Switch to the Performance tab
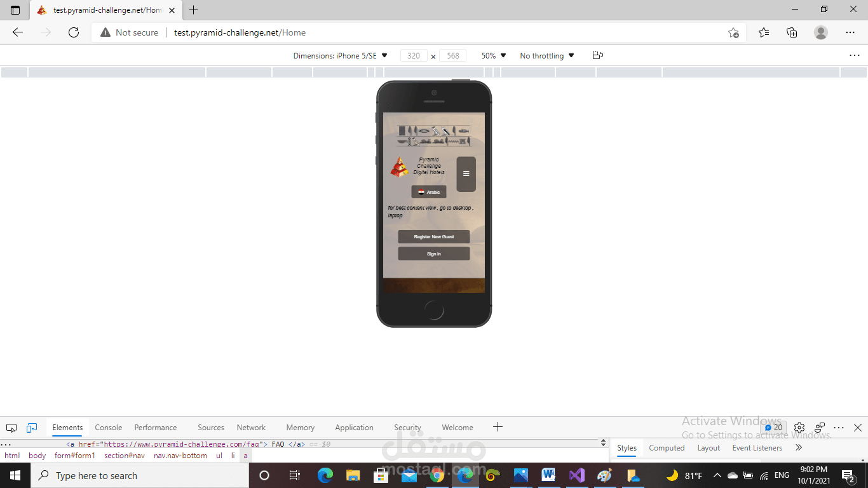Image resolution: width=868 pixels, height=488 pixels. pos(156,428)
